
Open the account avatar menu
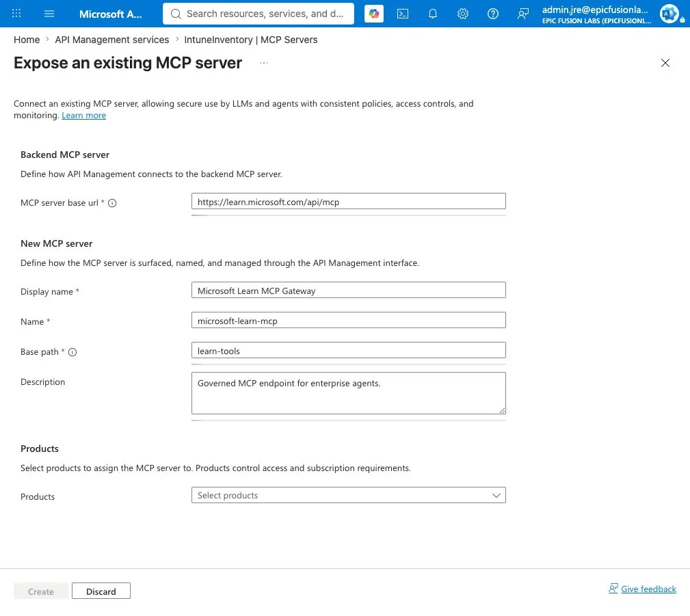[x=669, y=14]
